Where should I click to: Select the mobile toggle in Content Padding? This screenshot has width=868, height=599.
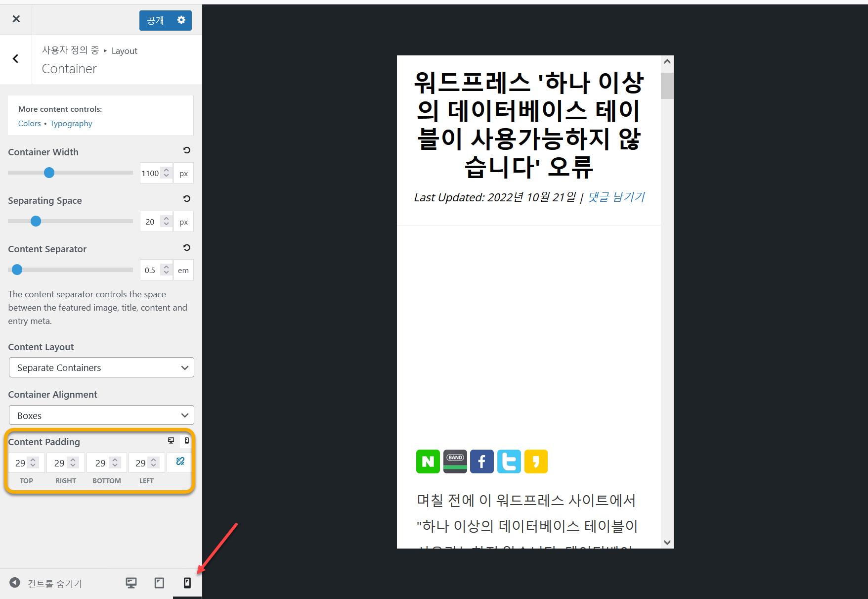186,440
